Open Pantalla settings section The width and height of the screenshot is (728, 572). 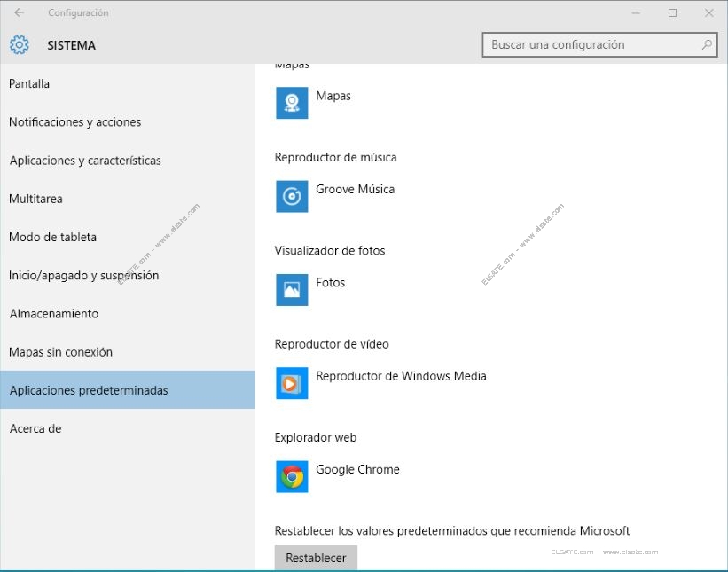point(128,83)
